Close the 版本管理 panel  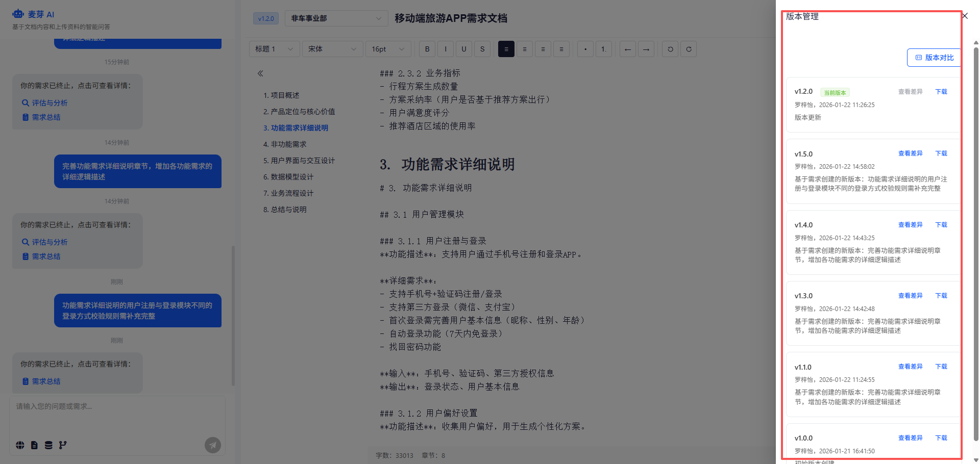tap(965, 16)
